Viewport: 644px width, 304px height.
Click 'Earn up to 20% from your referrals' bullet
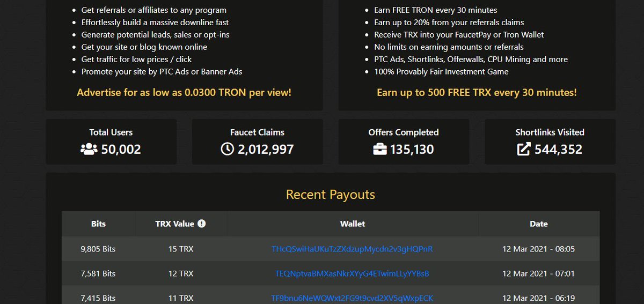tap(449, 23)
